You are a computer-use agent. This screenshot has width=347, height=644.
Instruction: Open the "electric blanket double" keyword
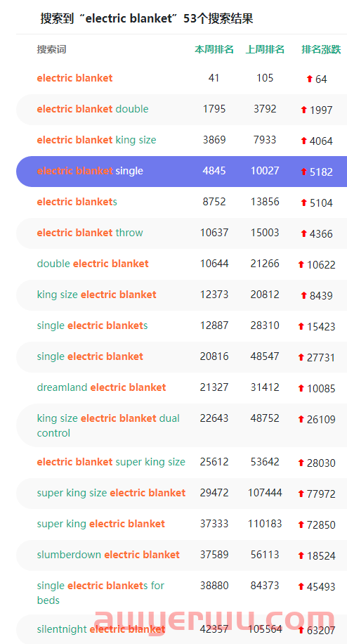(93, 109)
